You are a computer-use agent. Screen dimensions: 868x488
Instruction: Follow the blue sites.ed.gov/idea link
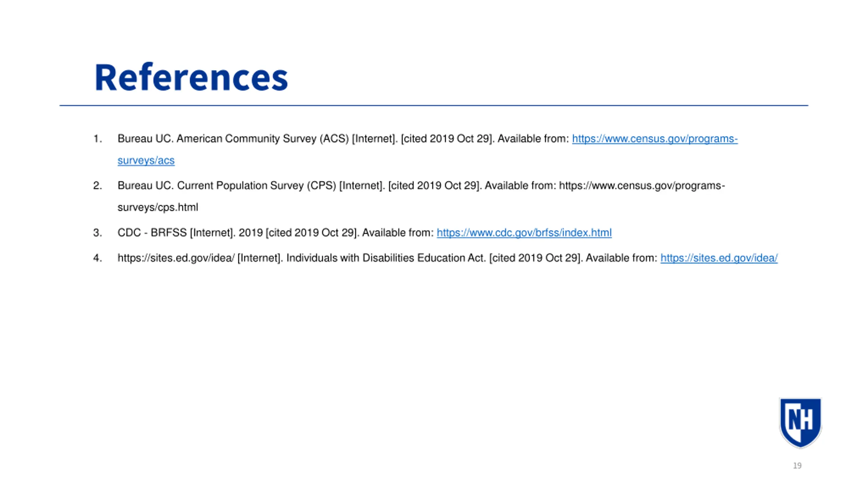[x=719, y=258]
